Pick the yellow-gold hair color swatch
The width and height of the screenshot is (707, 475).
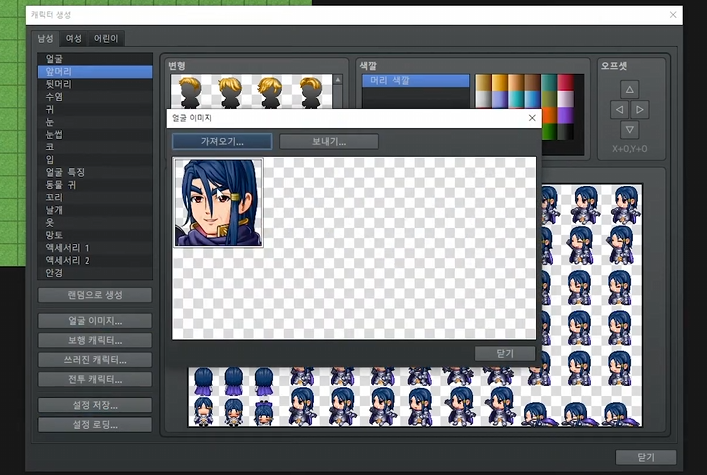click(x=500, y=83)
